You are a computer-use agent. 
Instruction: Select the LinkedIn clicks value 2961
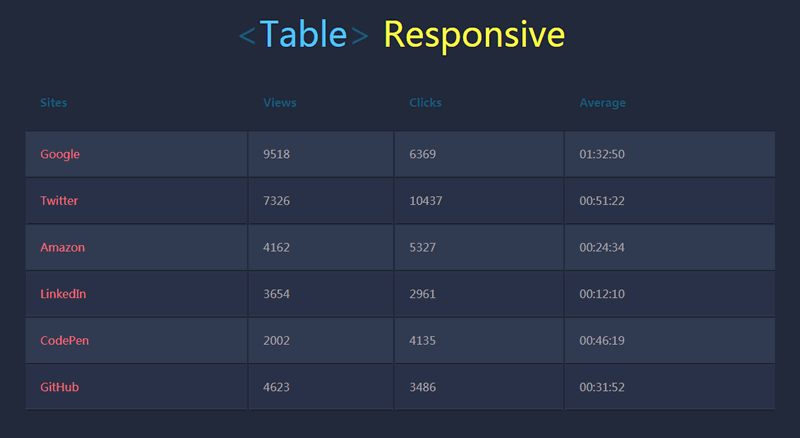click(x=422, y=294)
